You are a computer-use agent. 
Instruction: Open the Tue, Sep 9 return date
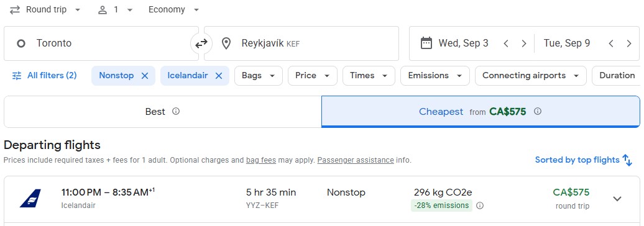click(567, 43)
